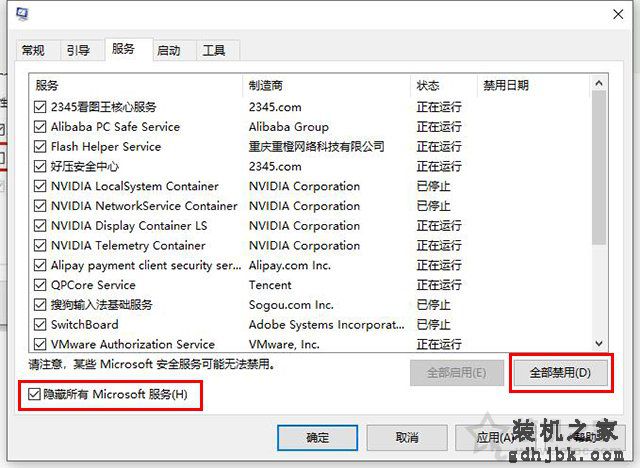Click NVIDIA Corporation maker of Telemetry Container
This screenshot has height=468, width=640.
point(304,246)
